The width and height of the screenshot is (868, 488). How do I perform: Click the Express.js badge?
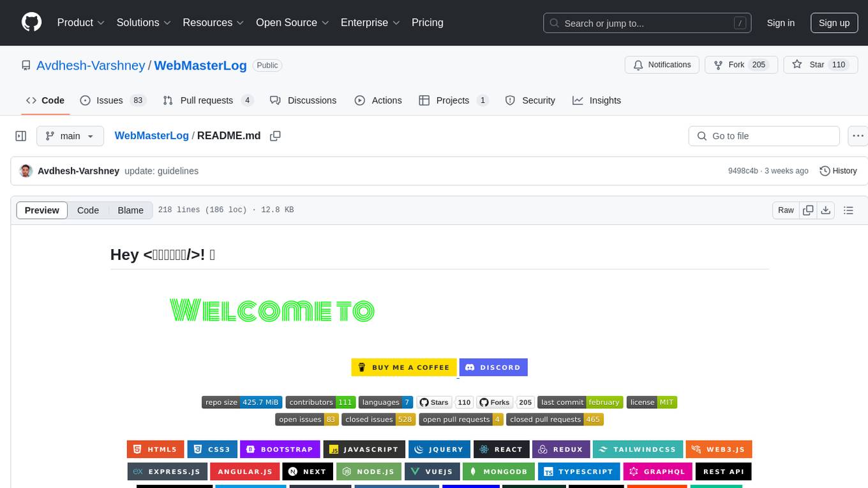coord(167,471)
